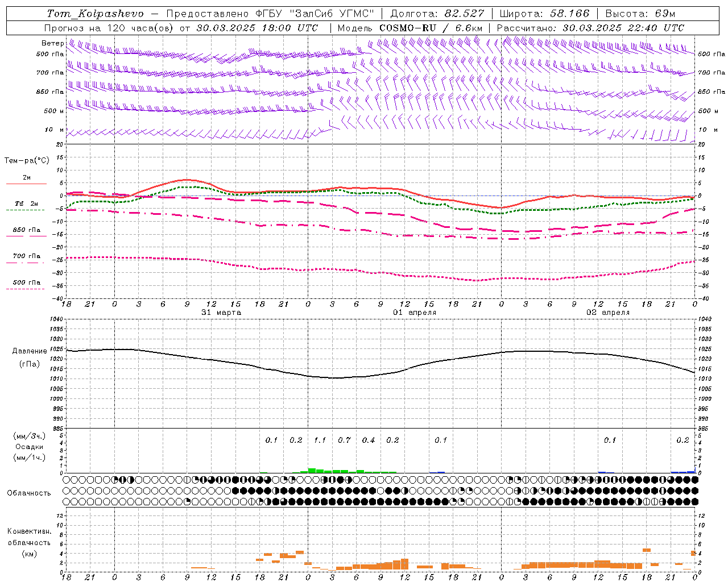Click the '850 гПа' temperature legend entry
The width and height of the screenshot is (728, 582).
click(x=27, y=230)
